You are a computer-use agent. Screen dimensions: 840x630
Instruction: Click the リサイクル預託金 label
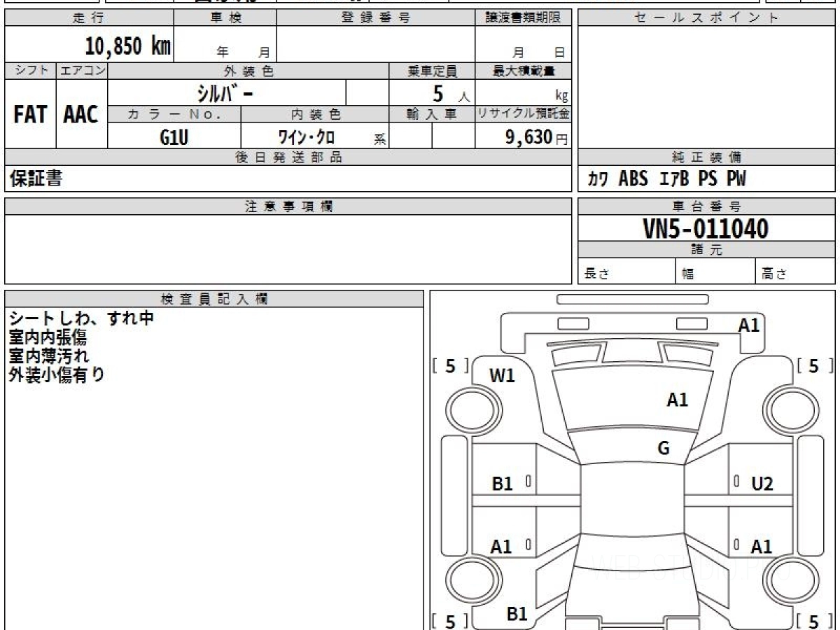tap(523, 114)
